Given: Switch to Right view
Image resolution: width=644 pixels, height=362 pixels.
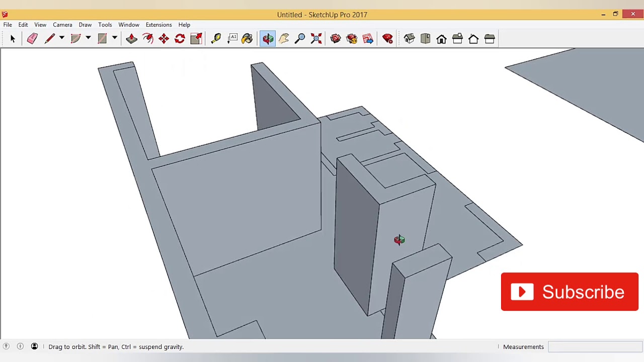Looking at the screenshot, I should (457, 39).
